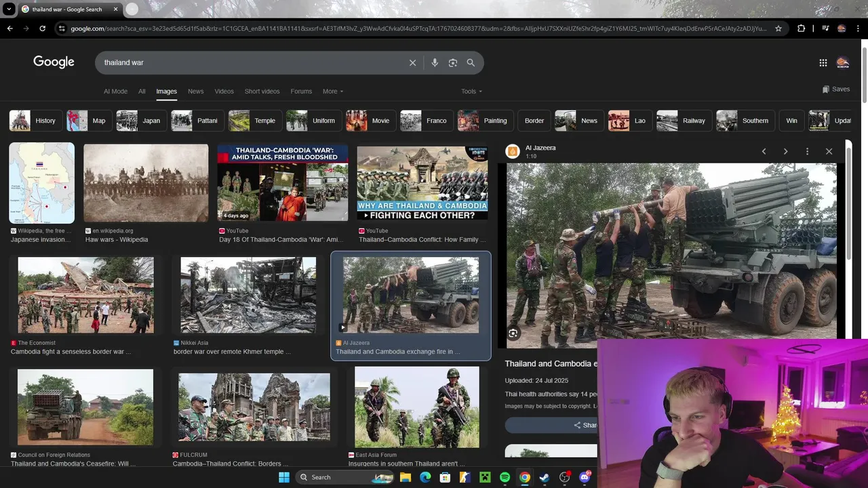
Task: Click the browser address bar URL
Action: 418,28
